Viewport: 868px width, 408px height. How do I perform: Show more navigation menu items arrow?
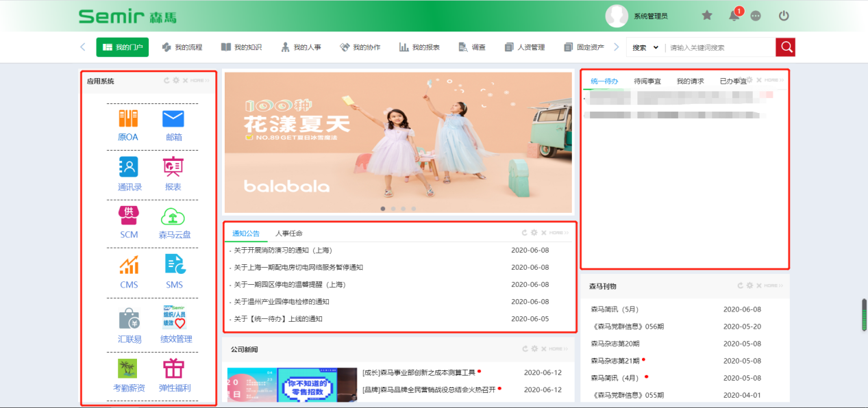(x=616, y=47)
